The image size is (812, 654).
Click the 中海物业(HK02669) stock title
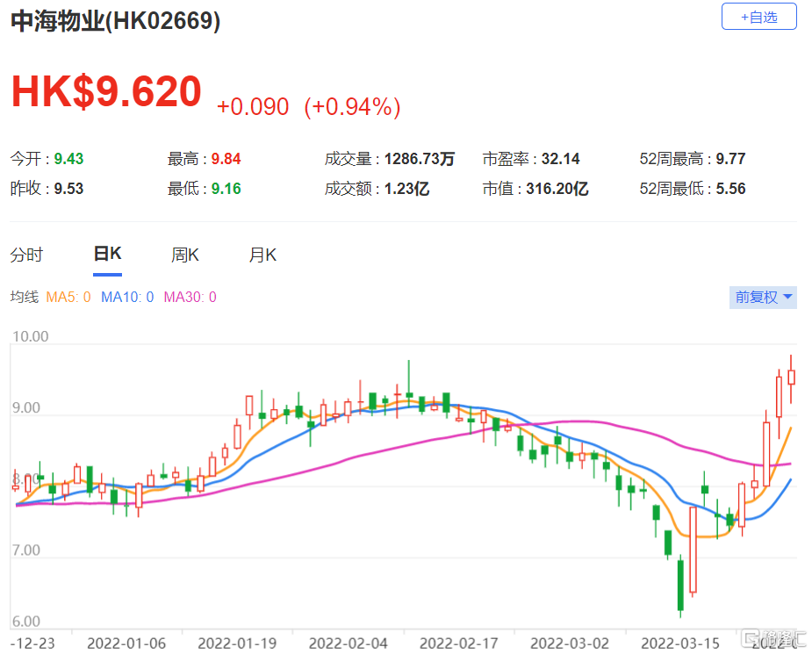click(115, 21)
